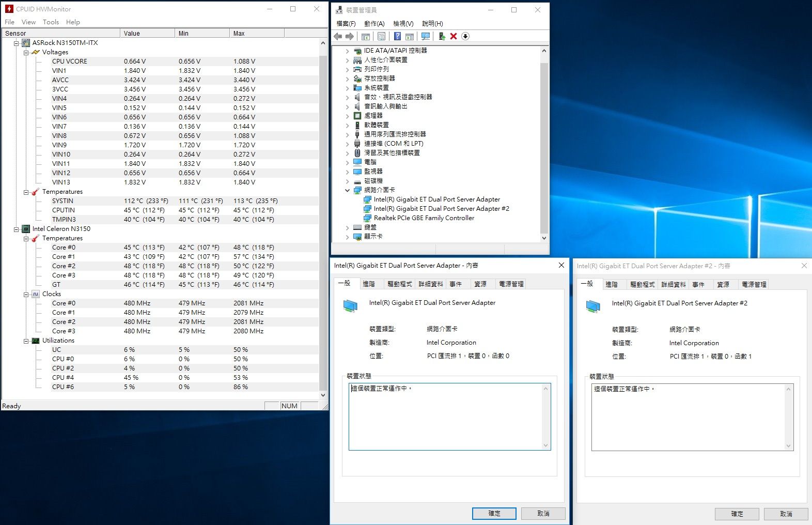Click the update driver icon with green arrow
Screen dimensions: 812x525
[x=442, y=36]
